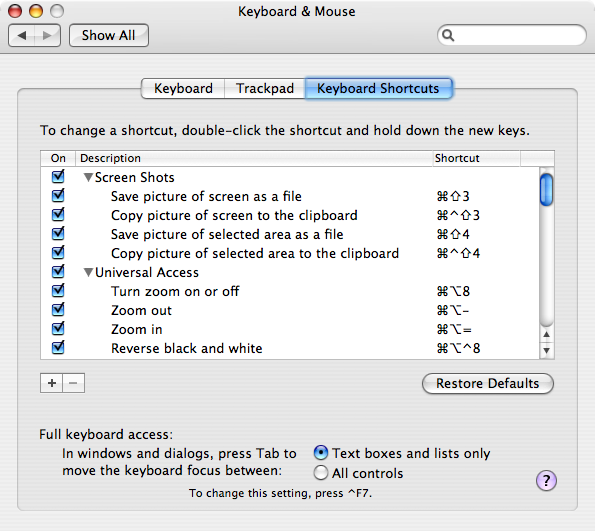The width and height of the screenshot is (595, 531).
Task: Click the scroll up arrow in the list
Action: (546, 334)
